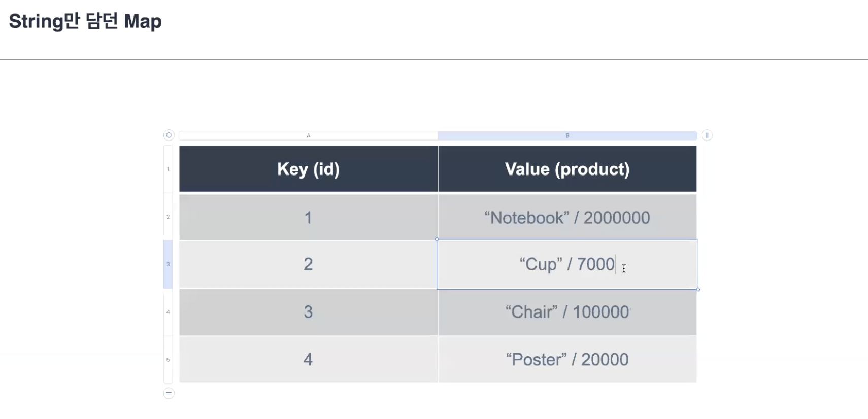The image size is (868, 419).
Task: Select row 2 number header
Action: click(x=168, y=217)
